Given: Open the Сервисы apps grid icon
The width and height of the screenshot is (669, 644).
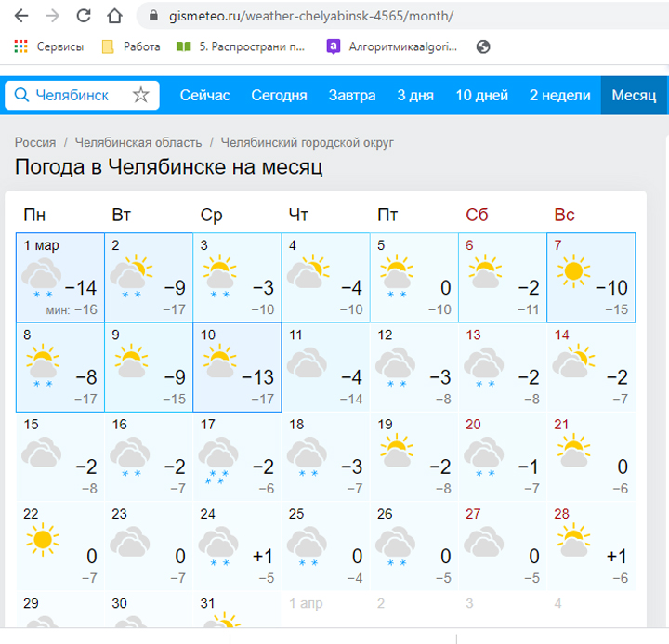Looking at the screenshot, I should point(20,46).
